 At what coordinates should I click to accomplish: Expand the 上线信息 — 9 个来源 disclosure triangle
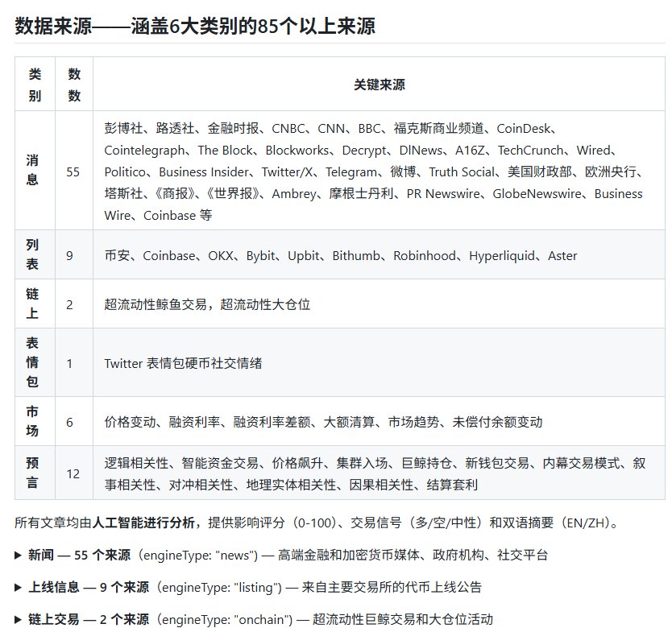(18, 587)
